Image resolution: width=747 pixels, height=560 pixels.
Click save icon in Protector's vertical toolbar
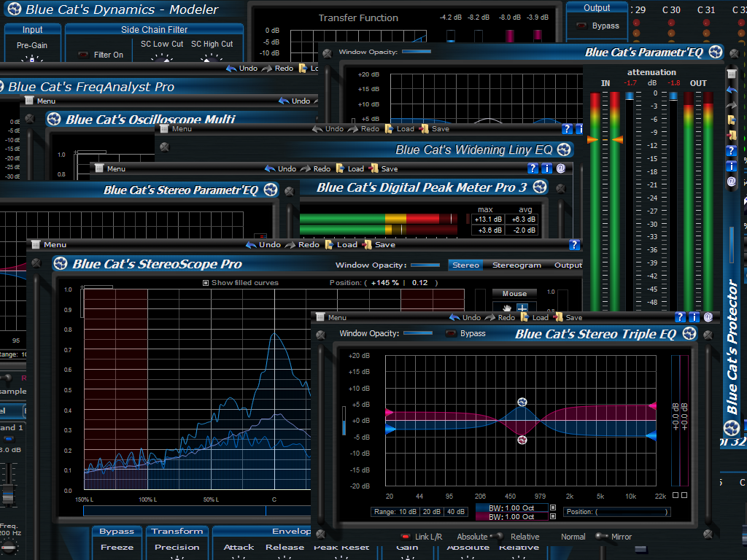[x=732, y=136]
